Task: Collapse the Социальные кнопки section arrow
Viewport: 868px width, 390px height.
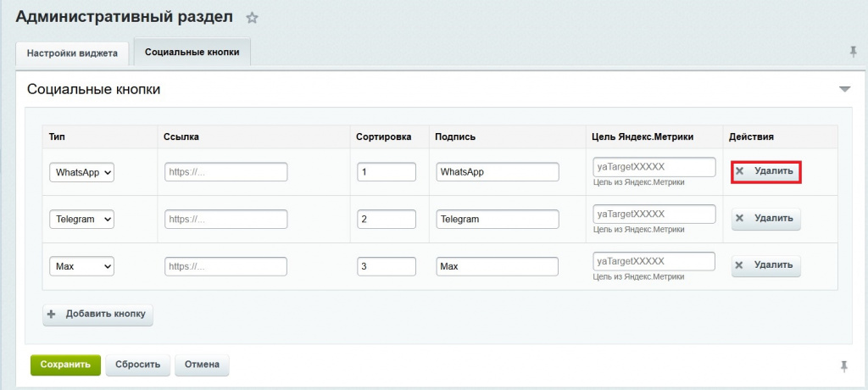Action: pos(843,89)
